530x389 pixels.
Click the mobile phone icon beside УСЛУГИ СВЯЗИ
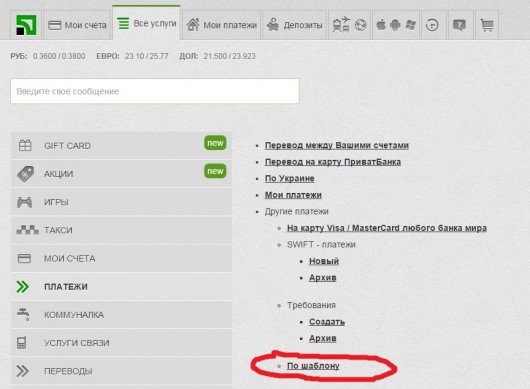click(22, 343)
